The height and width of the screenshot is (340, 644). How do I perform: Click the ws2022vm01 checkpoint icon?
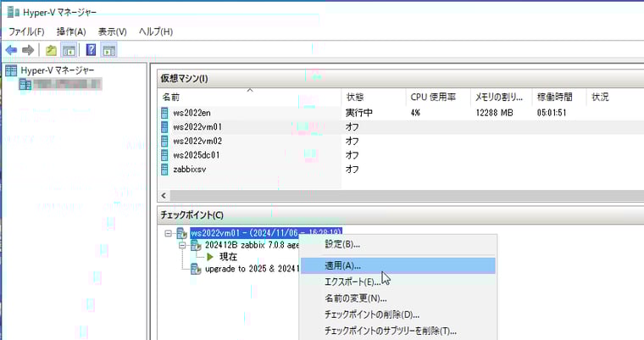click(182, 233)
